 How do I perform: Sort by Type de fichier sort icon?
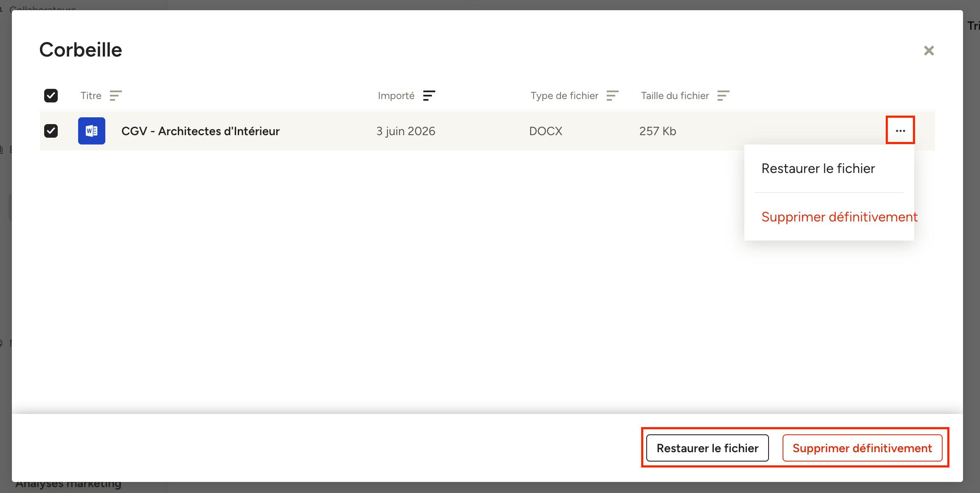point(612,96)
